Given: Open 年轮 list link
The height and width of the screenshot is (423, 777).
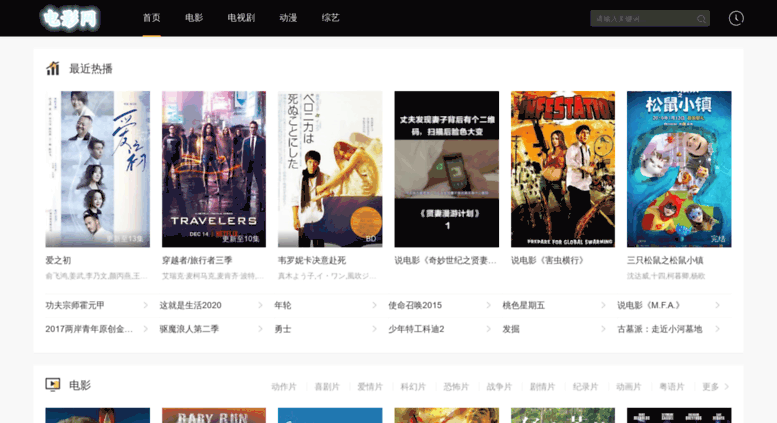Looking at the screenshot, I should click(283, 305).
